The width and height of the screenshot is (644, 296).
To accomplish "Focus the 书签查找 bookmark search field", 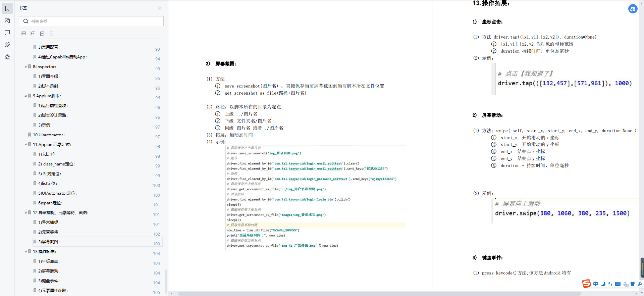I will tap(91, 21).
